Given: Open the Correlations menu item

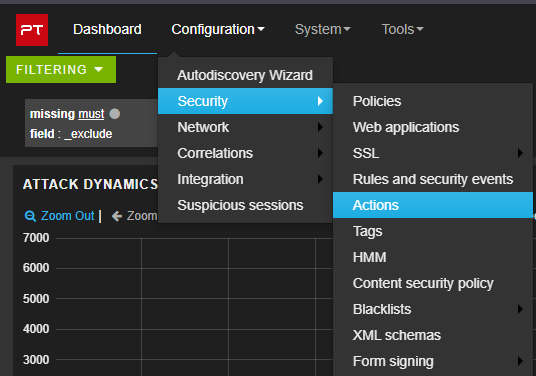Looking at the screenshot, I should point(245,153).
